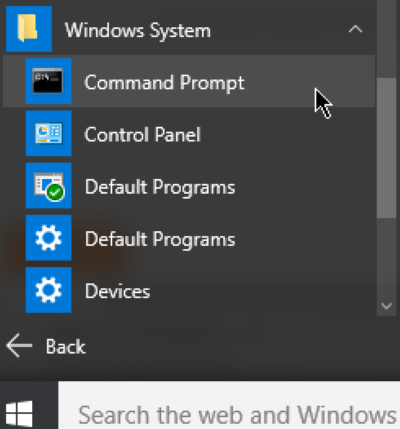The width and height of the screenshot is (400, 429).
Task: Select the Windows System group label
Action: pos(138,31)
